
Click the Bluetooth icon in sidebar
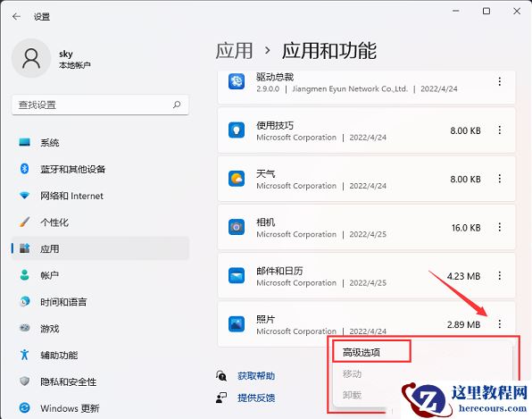tap(24, 169)
